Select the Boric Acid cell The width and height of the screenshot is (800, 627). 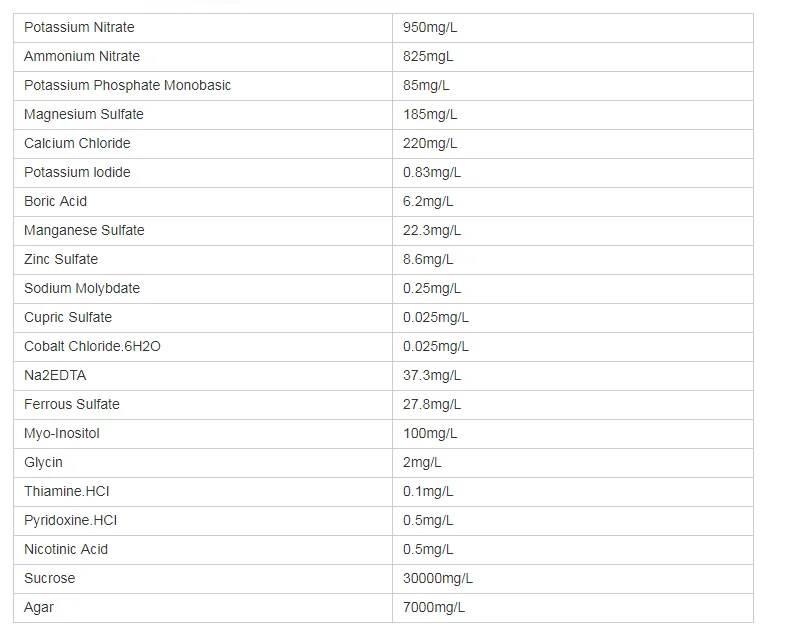pos(56,201)
